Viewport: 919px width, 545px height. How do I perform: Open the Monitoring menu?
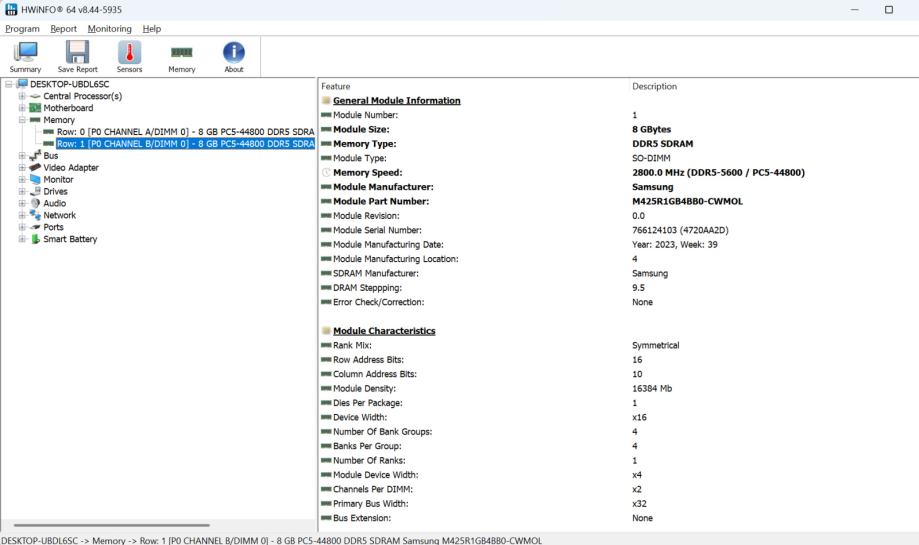[109, 29]
